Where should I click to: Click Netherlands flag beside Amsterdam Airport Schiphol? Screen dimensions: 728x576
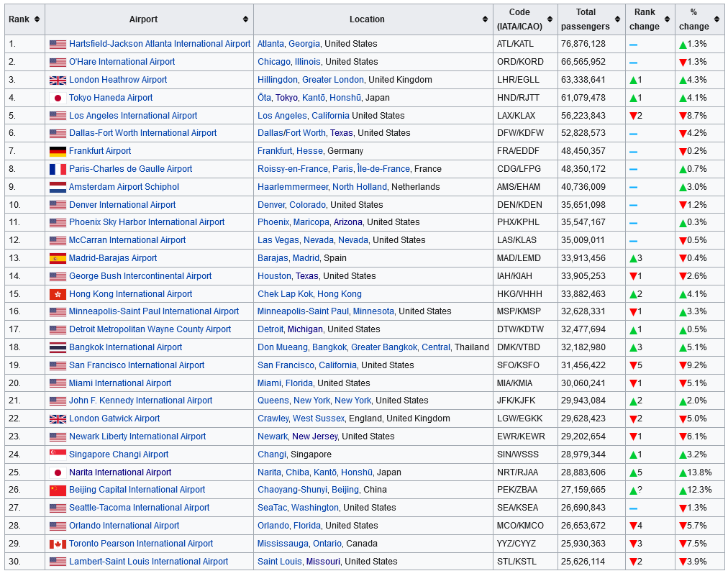pos(58,187)
